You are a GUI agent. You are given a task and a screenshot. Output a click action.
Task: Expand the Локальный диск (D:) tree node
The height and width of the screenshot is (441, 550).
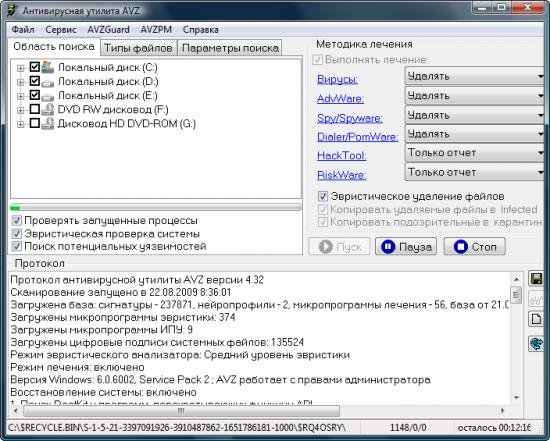(20, 82)
